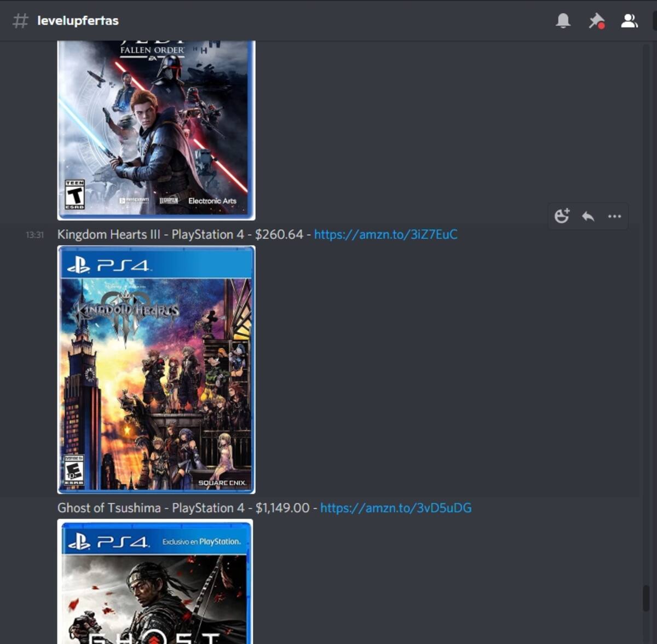
Task: Click the 13:31 message timestamp
Action: point(34,235)
